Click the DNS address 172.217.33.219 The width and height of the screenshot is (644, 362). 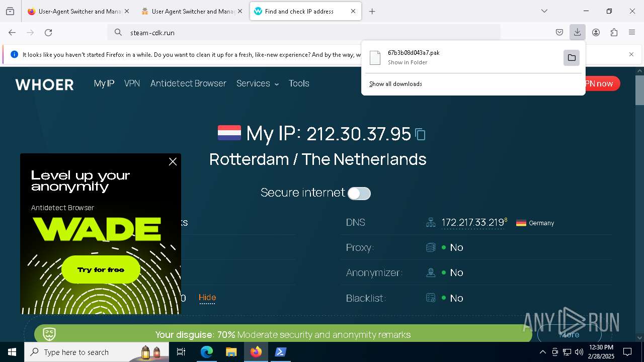473,223
